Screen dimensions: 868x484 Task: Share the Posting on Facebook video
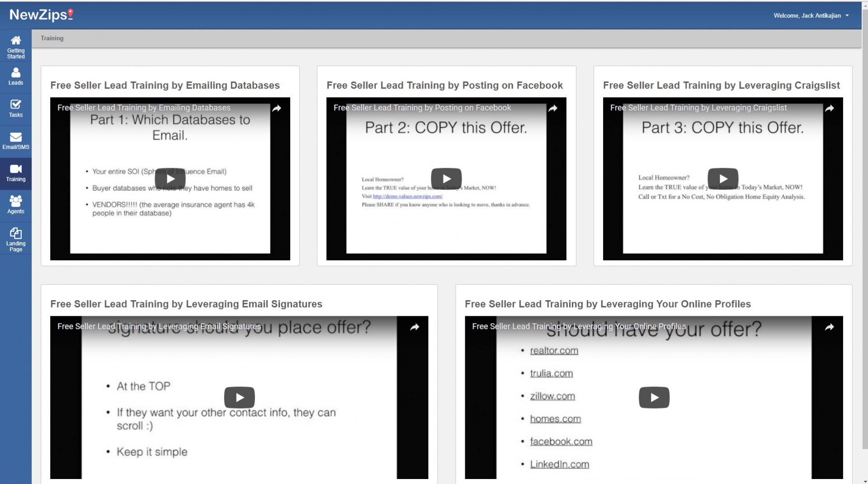pos(553,108)
